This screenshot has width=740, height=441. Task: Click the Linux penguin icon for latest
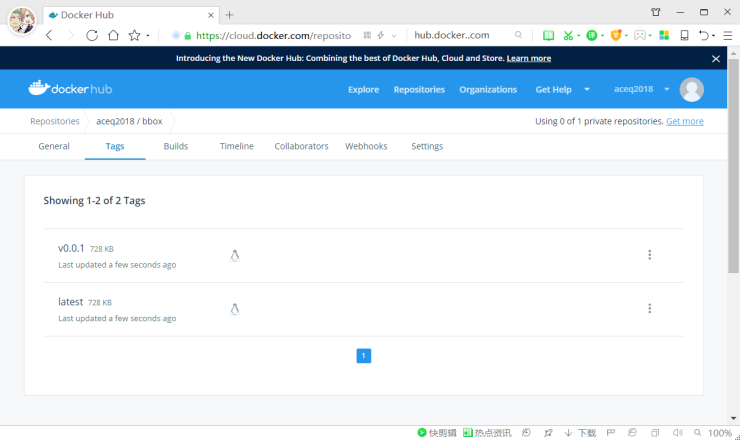click(x=235, y=309)
